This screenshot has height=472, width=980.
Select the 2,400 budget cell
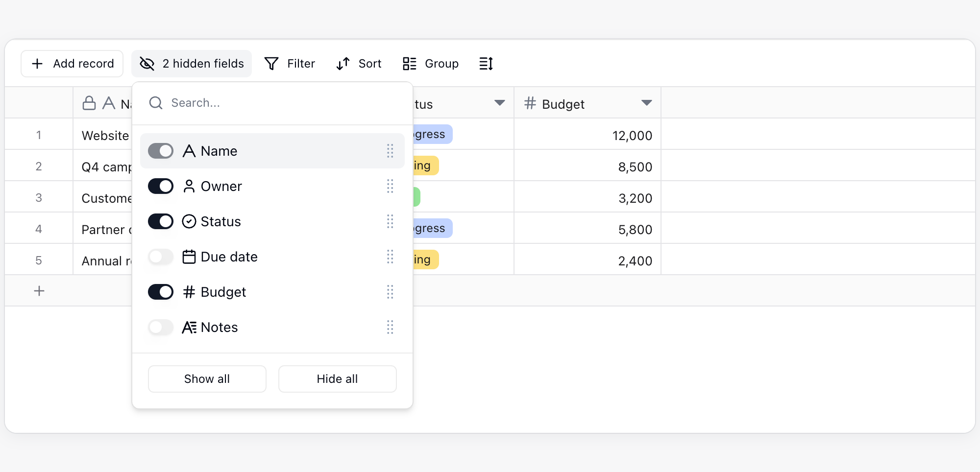click(x=588, y=260)
